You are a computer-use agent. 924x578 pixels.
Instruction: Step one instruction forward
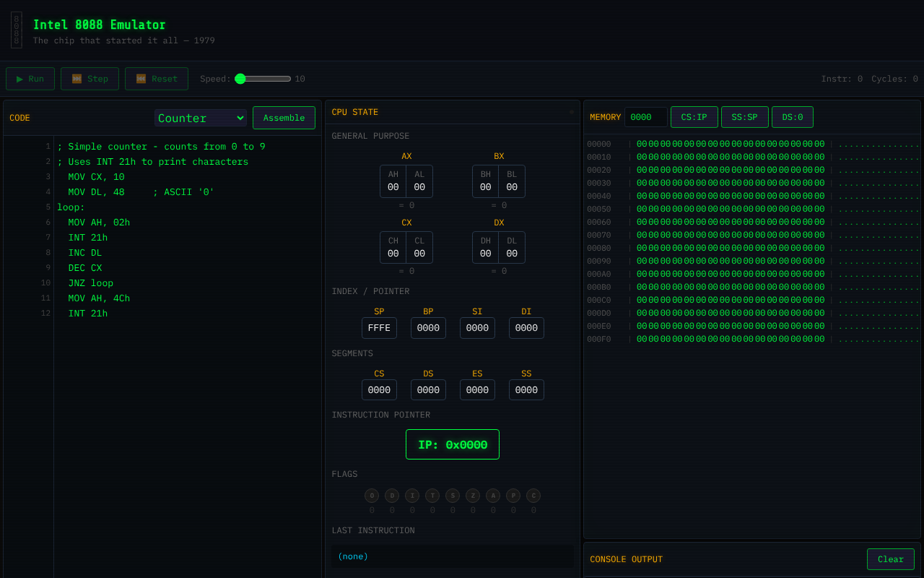tap(90, 79)
